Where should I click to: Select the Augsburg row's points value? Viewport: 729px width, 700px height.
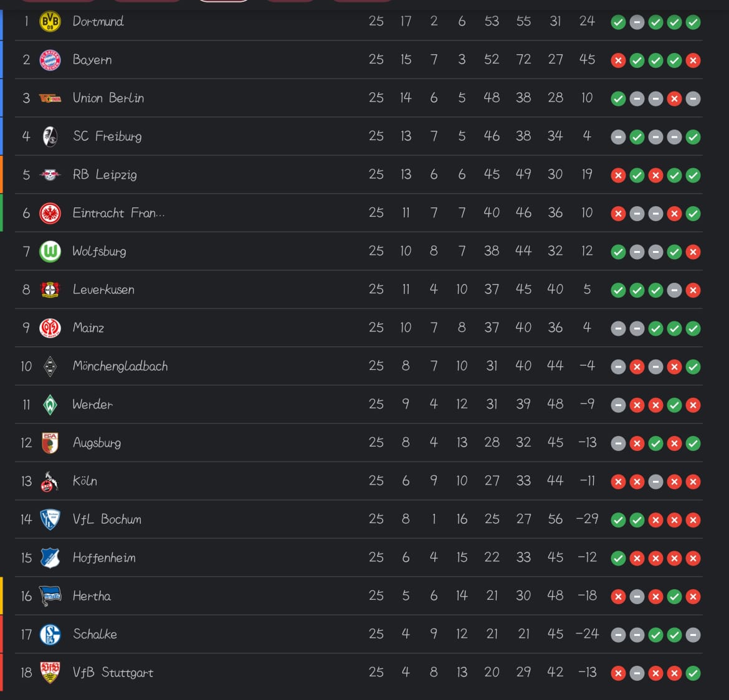pyautogui.click(x=492, y=442)
